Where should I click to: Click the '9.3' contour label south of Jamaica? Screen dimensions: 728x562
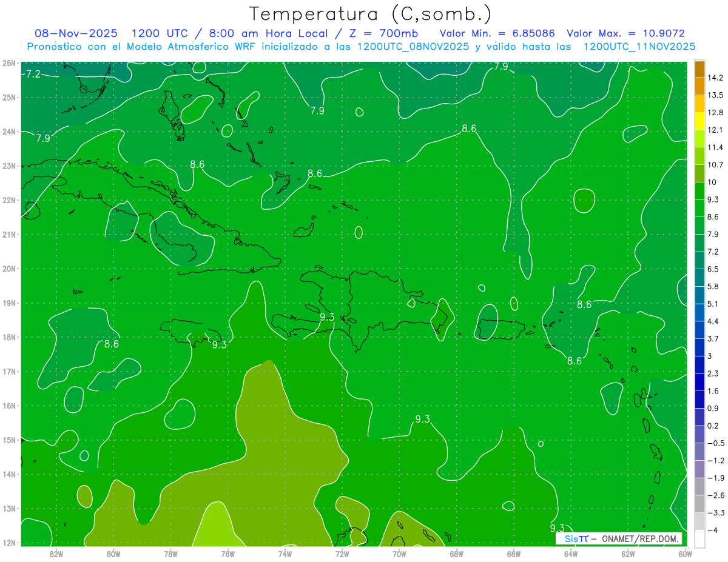219,344
